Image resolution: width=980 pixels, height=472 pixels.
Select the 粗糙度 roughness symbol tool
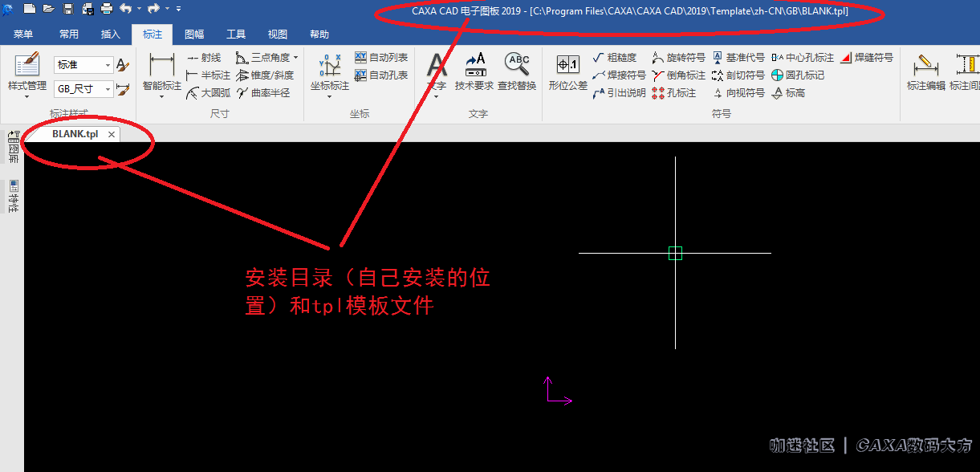[615, 58]
